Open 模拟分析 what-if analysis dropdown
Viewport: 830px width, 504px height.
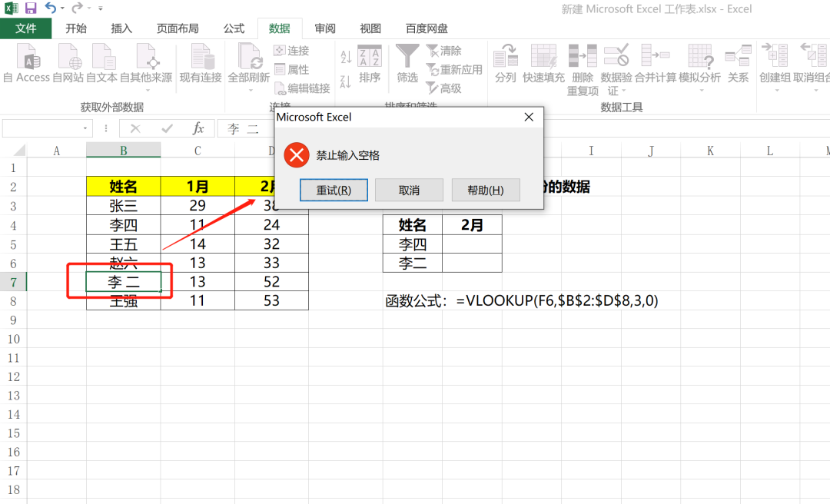pos(700,68)
